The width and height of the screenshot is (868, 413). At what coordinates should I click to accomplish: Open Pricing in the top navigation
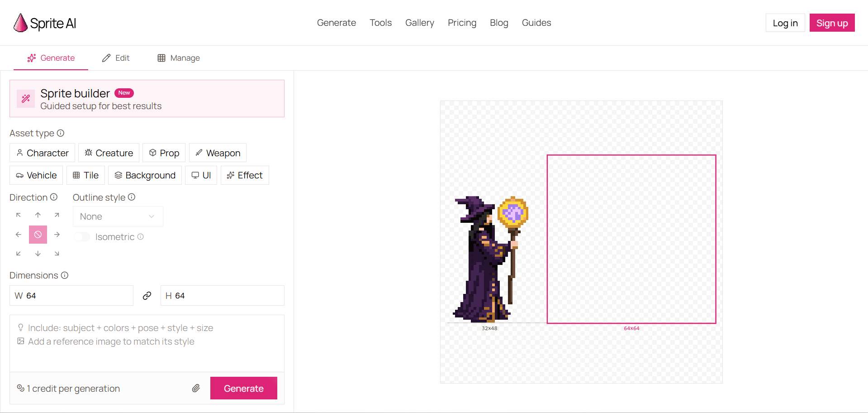coord(462,23)
